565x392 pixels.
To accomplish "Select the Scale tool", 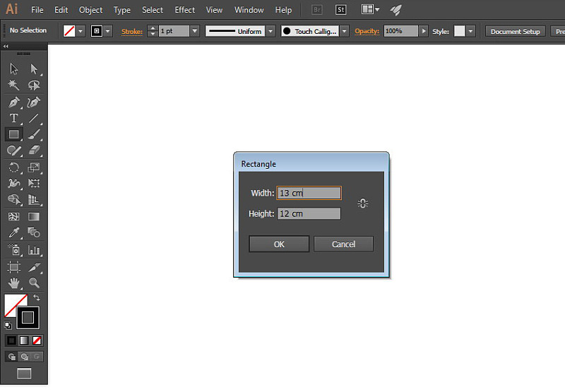I will coord(34,167).
